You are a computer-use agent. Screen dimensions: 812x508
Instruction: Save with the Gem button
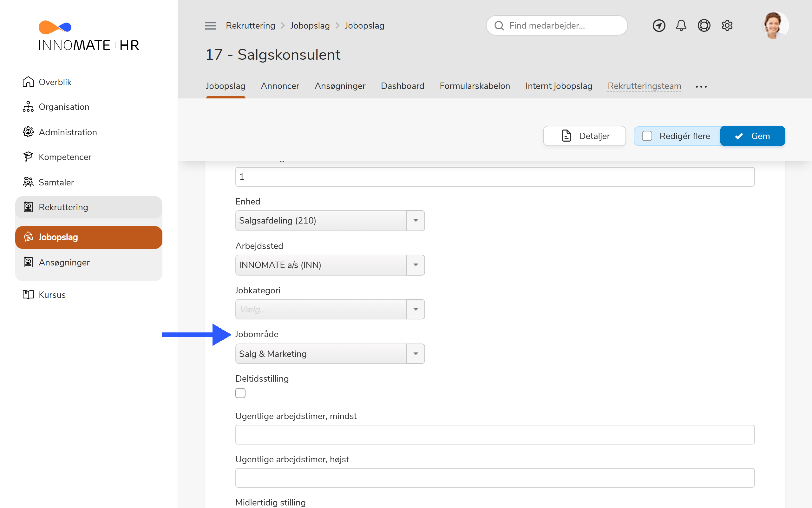[752, 136]
